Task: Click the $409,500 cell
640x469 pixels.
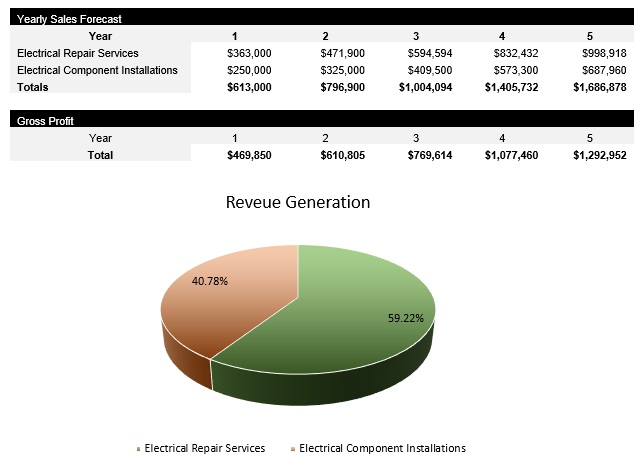Action: coord(431,70)
